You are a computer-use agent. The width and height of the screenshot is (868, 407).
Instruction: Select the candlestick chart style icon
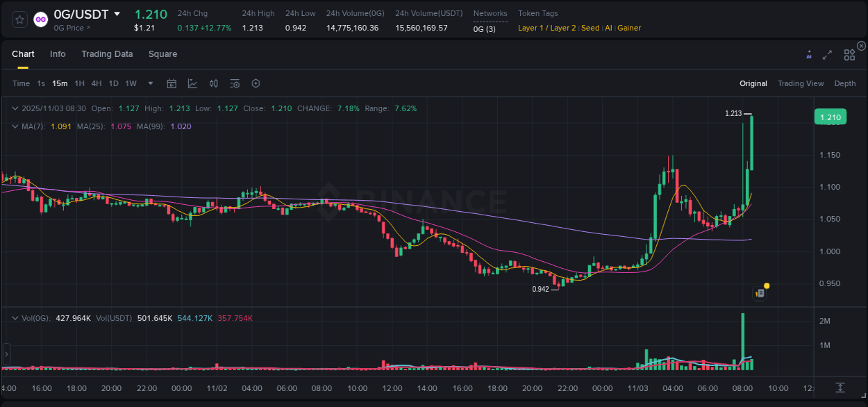(213, 83)
